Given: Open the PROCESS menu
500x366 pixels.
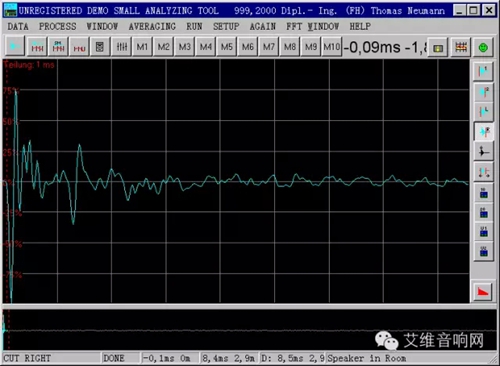Looking at the screenshot, I should pos(57,26).
